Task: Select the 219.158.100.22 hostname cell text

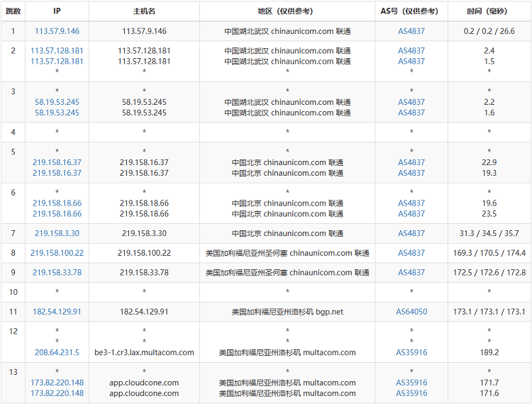Action: [x=144, y=253]
